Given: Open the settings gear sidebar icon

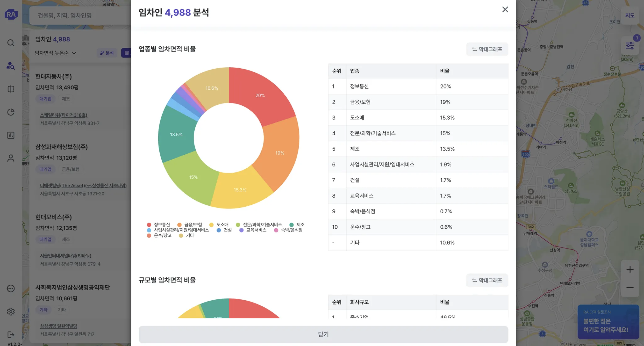Looking at the screenshot, I should (x=11, y=311).
